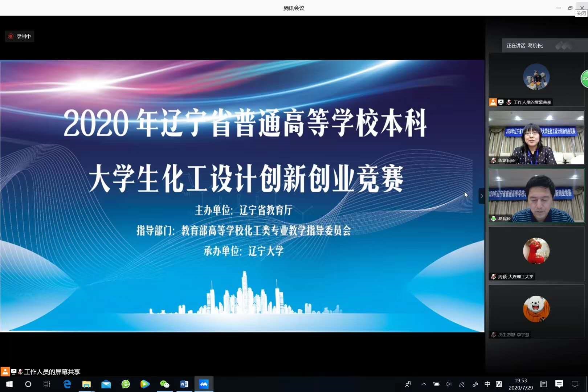Open Microsoft Word from the taskbar

[184, 384]
